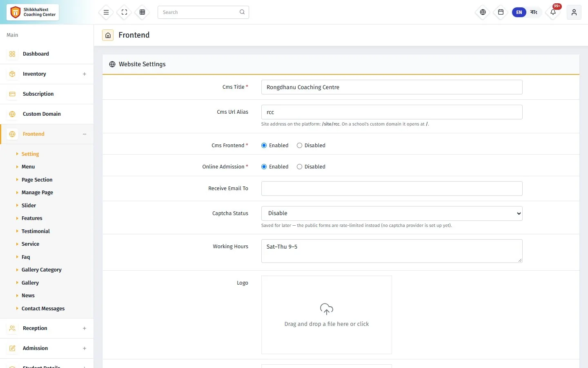
Task: Open the notifications bell icon
Action: (553, 12)
